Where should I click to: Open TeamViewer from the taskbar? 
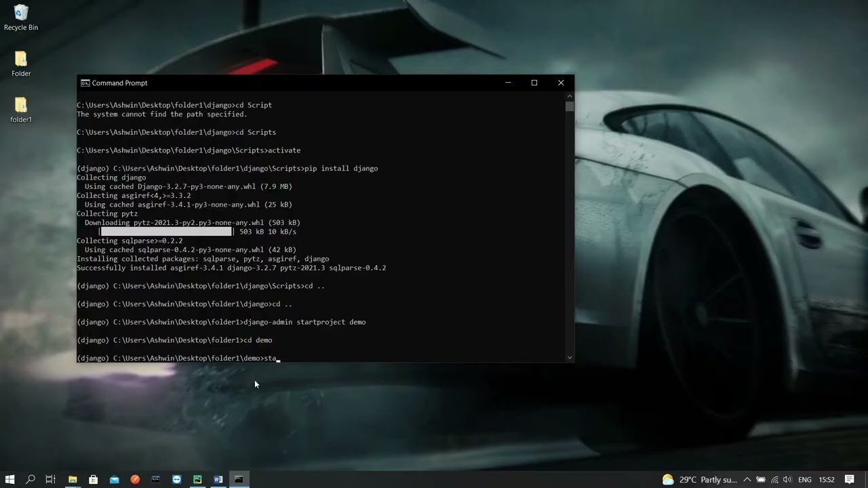pyautogui.click(x=177, y=479)
